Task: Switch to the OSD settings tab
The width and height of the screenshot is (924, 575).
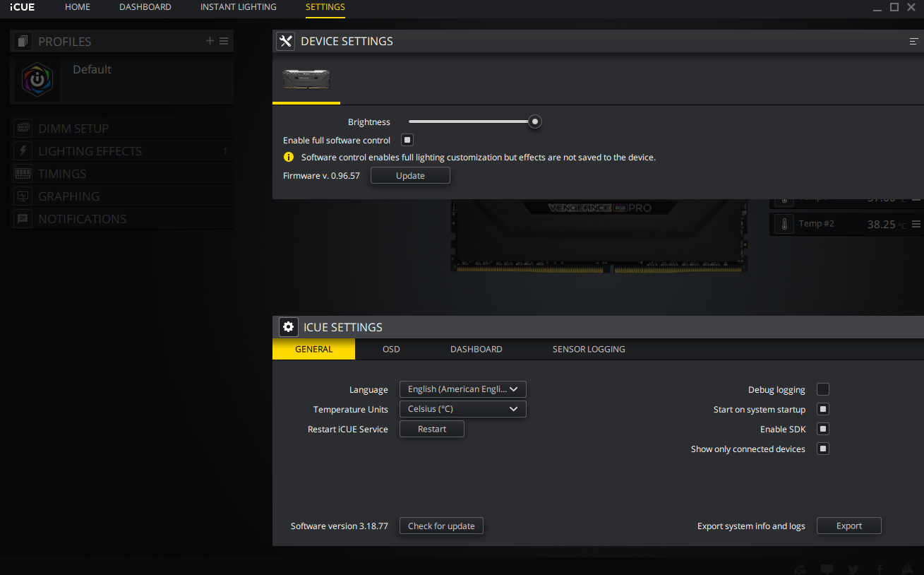Action: (391, 349)
